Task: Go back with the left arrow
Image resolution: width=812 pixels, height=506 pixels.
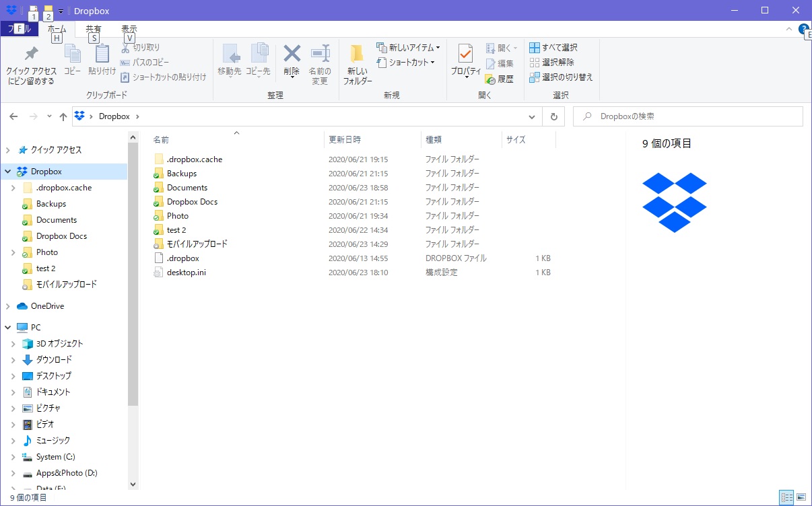Action: [x=13, y=116]
